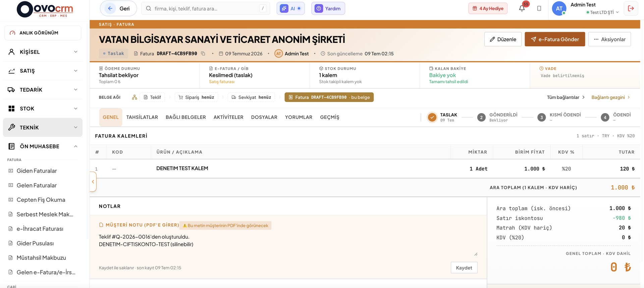Collapse the ÖN MUHASEBE section
The image size is (644, 288).
coord(43,146)
